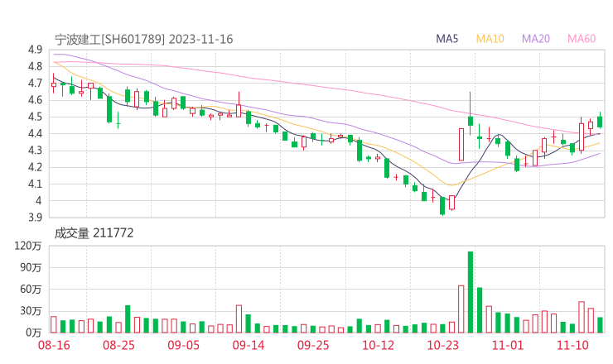The image size is (613, 364).
Task: Click the 11-10 date axis label
Action: point(572,345)
